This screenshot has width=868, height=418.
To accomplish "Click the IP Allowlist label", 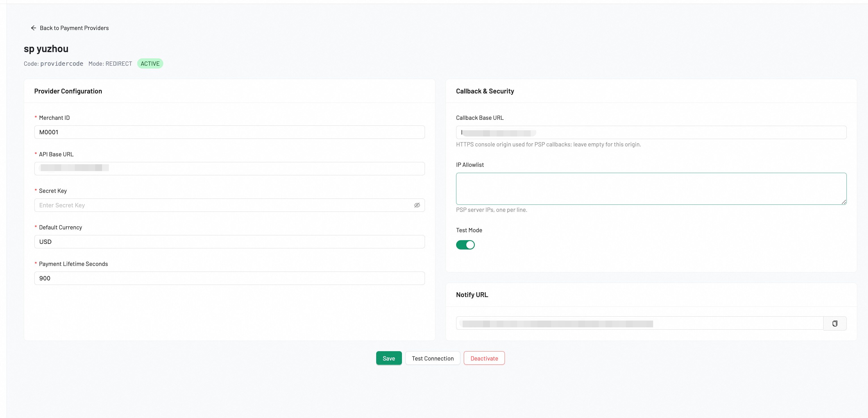I will (x=470, y=165).
